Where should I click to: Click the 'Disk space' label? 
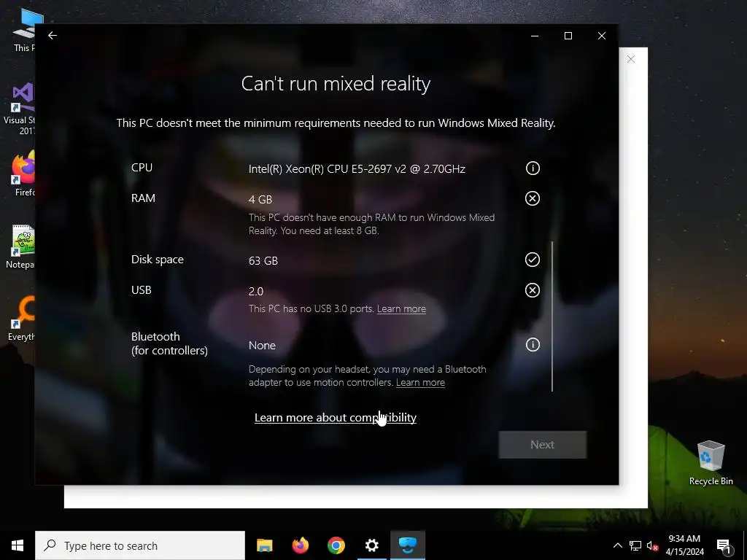tap(158, 260)
